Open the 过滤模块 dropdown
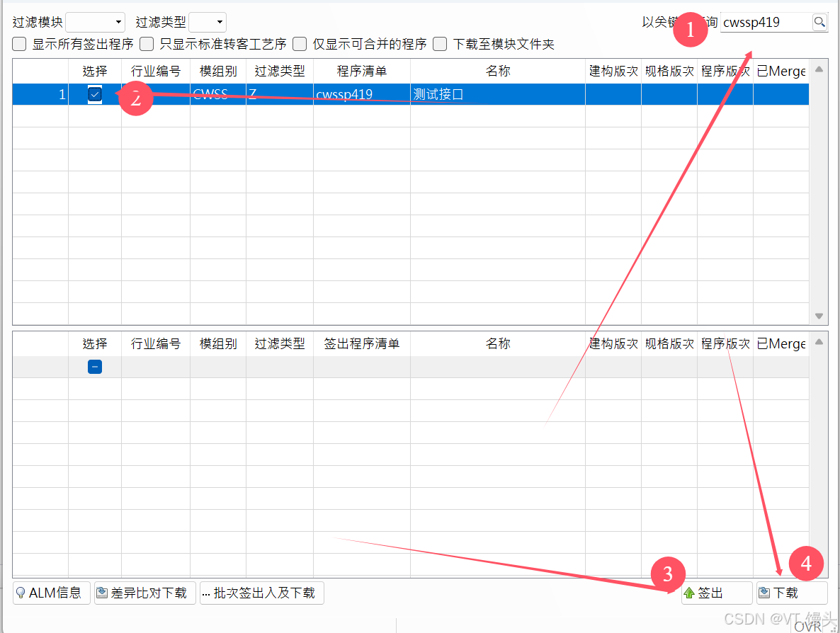The image size is (840, 633). click(97, 21)
